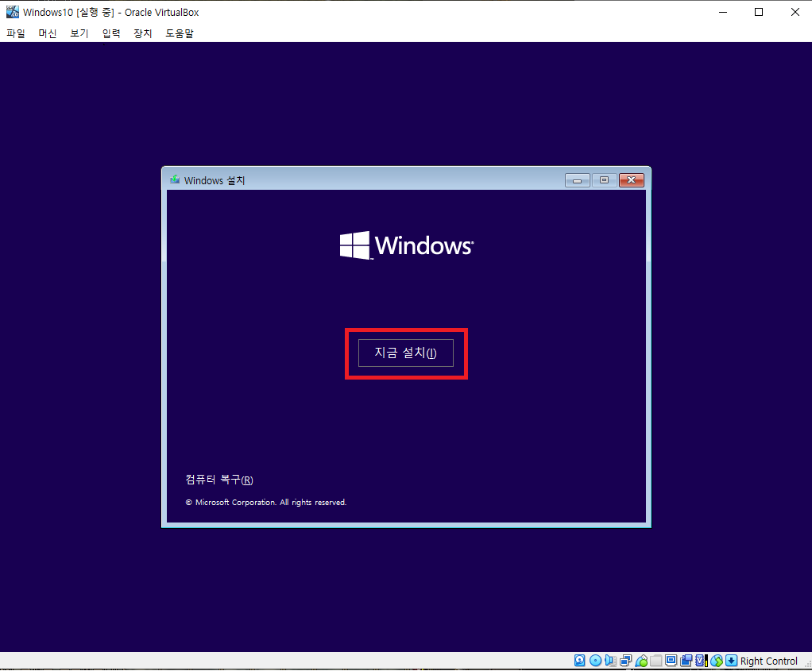Screen dimensions: 812x671
Task: Maximize the VirtualBox window
Action: tap(759, 12)
